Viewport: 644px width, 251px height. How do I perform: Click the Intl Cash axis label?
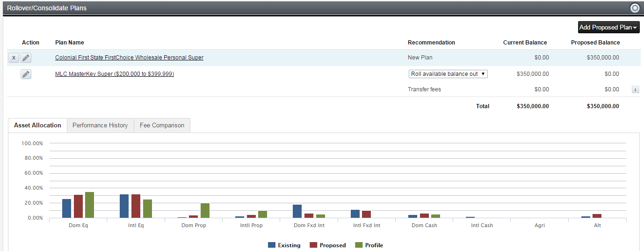click(x=482, y=225)
